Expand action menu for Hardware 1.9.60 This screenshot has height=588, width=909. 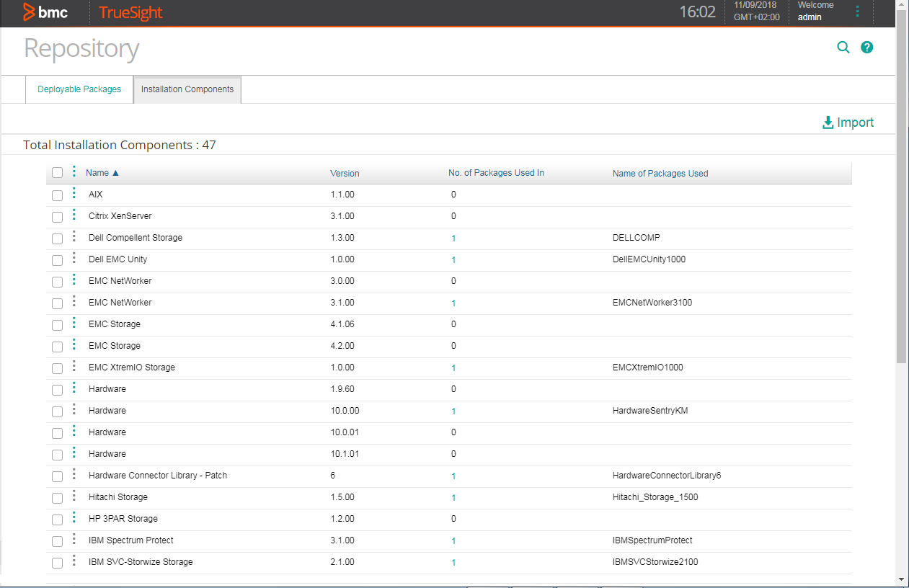pos(74,388)
